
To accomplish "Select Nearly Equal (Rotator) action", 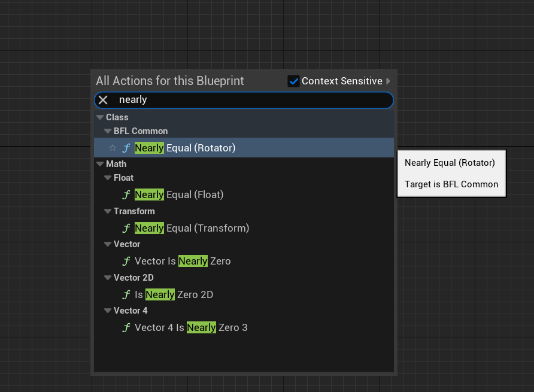I will 244,148.
